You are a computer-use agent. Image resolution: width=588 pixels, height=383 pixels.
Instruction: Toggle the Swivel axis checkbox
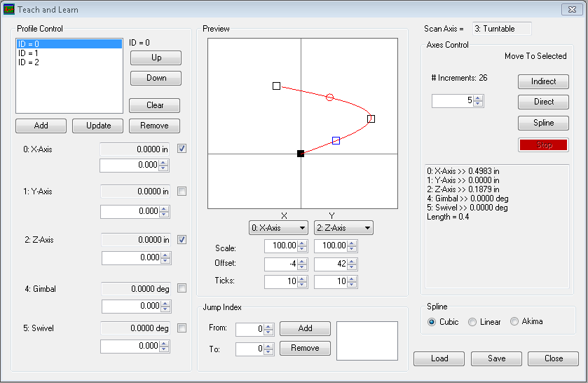[182, 328]
